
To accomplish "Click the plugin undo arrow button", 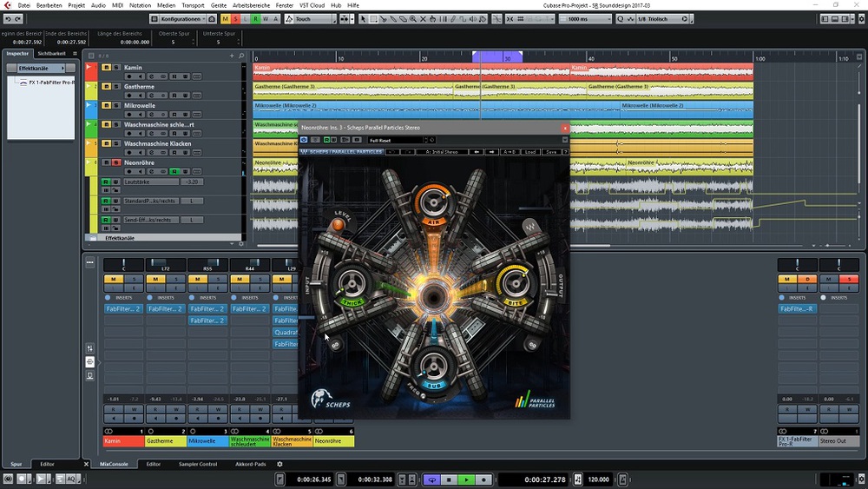I will click(392, 152).
